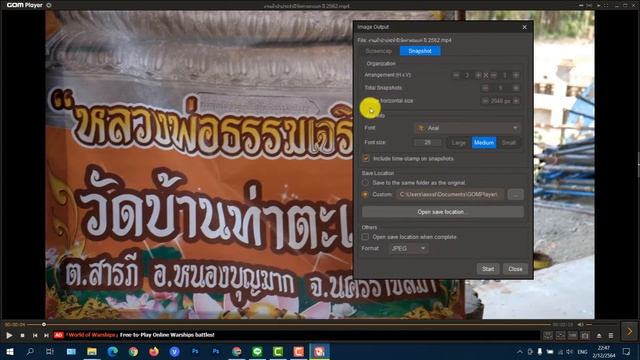Click Open save location button

pyautogui.click(x=443, y=212)
